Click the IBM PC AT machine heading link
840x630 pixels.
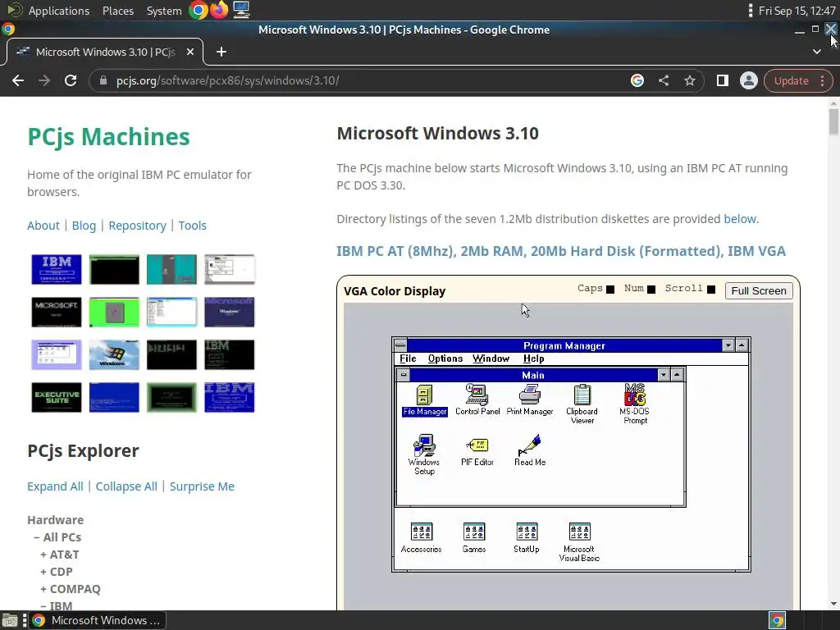pos(561,251)
